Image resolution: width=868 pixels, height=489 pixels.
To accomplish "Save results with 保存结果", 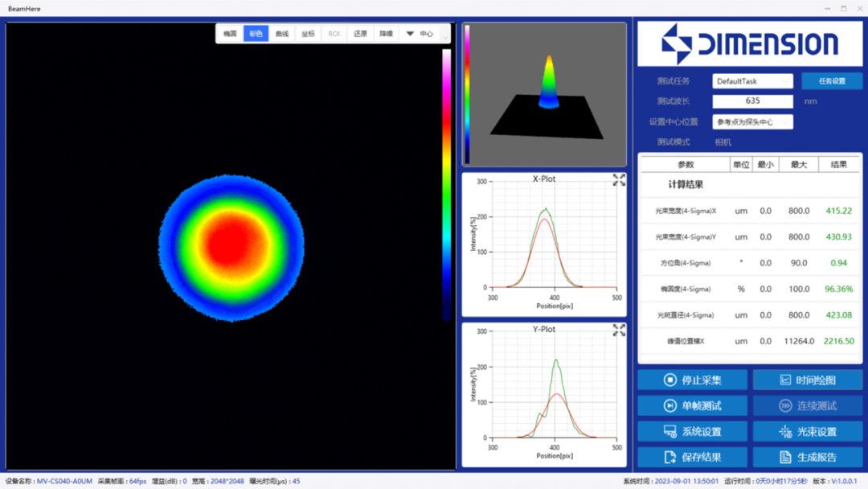I will tap(692, 457).
